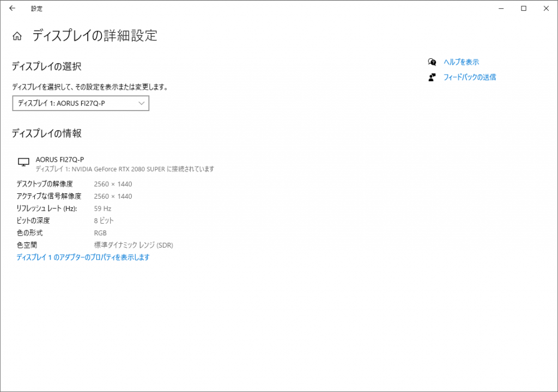Open ディスプレイ 1 のアダプターのプロパティを表示します link
The image size is (558, 392).
point(83,257)
